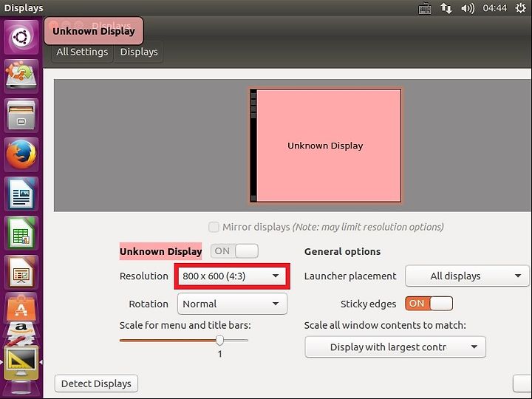Open the Ubuntu Dash home icon
Image resolution: width=532 pixels, height=399 pixels.
click(x=21, y=37)
